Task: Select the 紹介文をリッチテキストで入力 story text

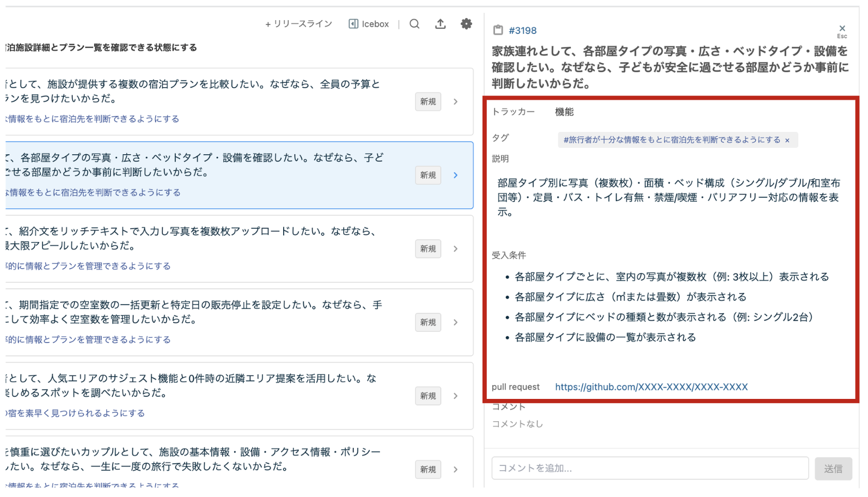Action: (x=191, y=238)
